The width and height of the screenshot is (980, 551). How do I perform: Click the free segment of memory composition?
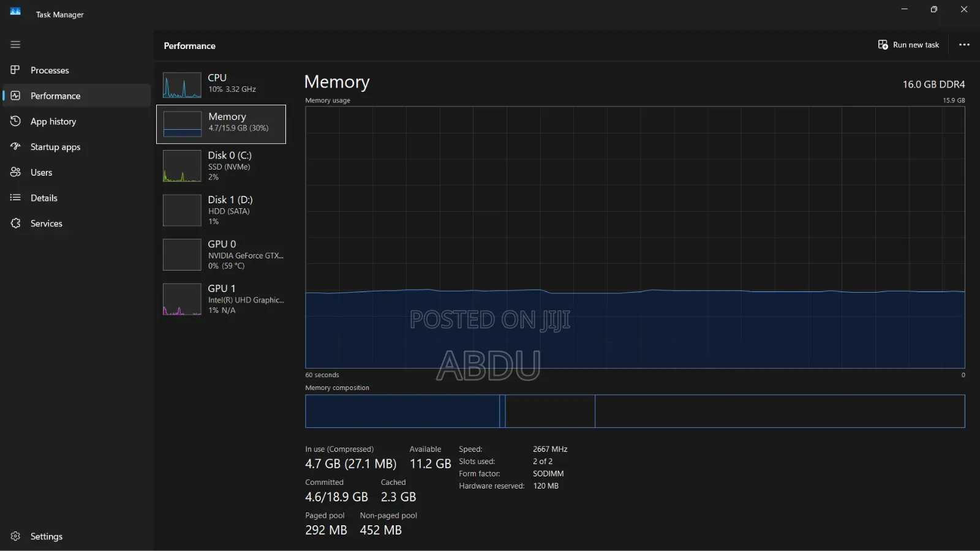pyautogui.click(x=780, y=411)
